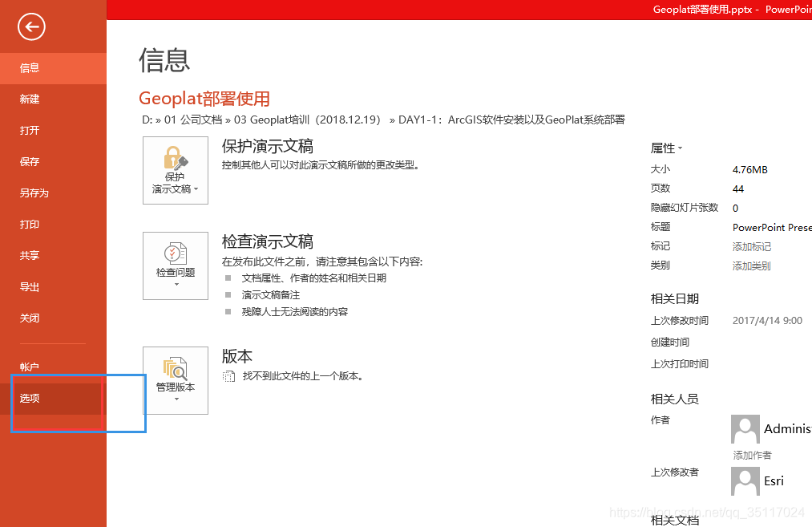Select the 共享 menu item

point(53,255)
